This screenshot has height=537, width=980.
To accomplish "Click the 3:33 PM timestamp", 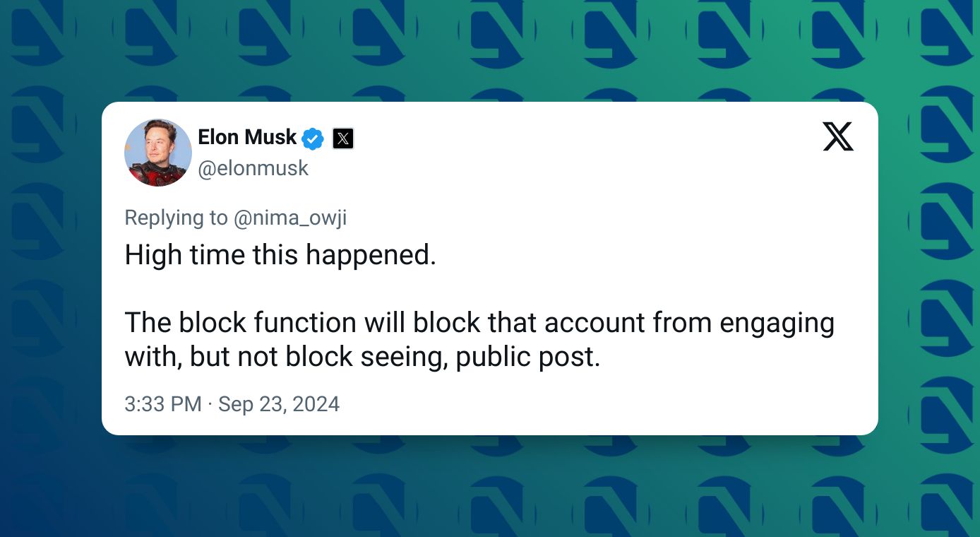I will point(163,404).
